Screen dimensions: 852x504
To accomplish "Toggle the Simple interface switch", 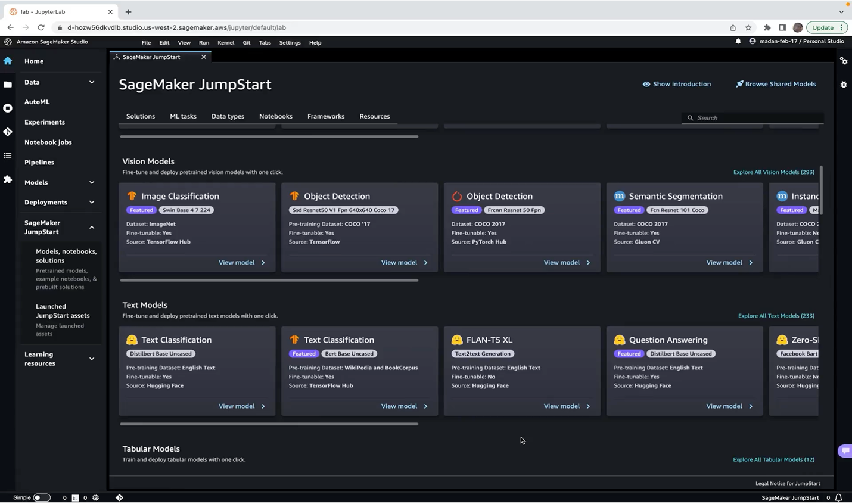I will coord(42,497).
